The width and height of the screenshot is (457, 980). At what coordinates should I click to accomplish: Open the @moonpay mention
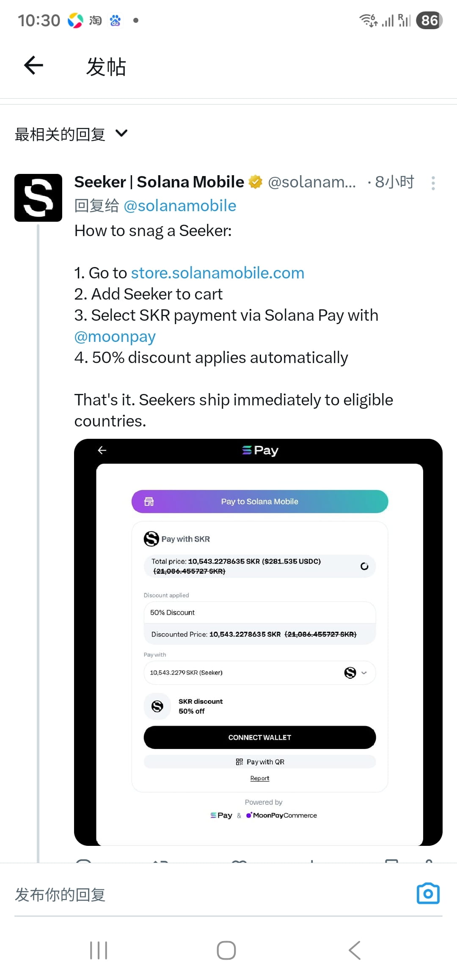115,336
